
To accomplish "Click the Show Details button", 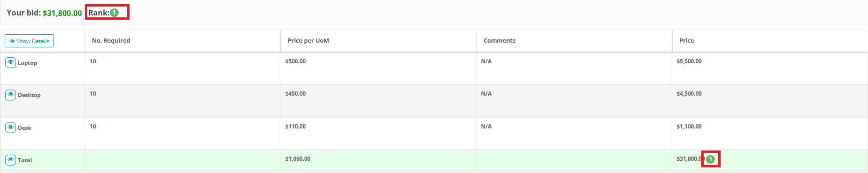I will pyautogui.click(x=29, y=41).
